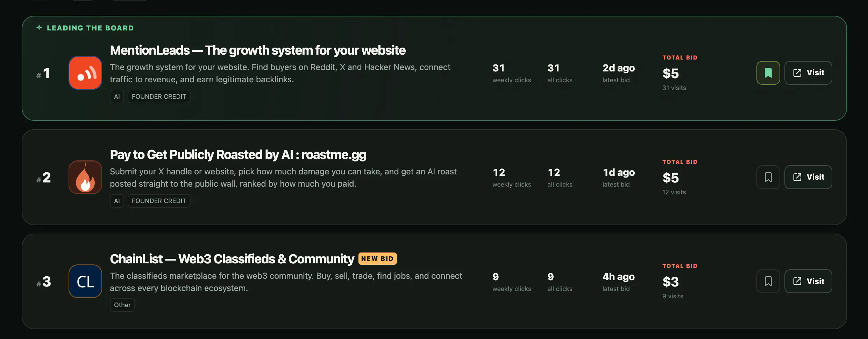Bookmark the roastme.gg listing
The height and width of the screenshot is (339, 868).
tap(768, 177)
